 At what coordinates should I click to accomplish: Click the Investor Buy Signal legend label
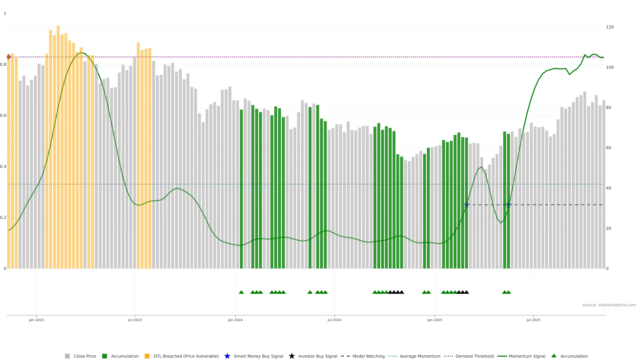[318, 356]
